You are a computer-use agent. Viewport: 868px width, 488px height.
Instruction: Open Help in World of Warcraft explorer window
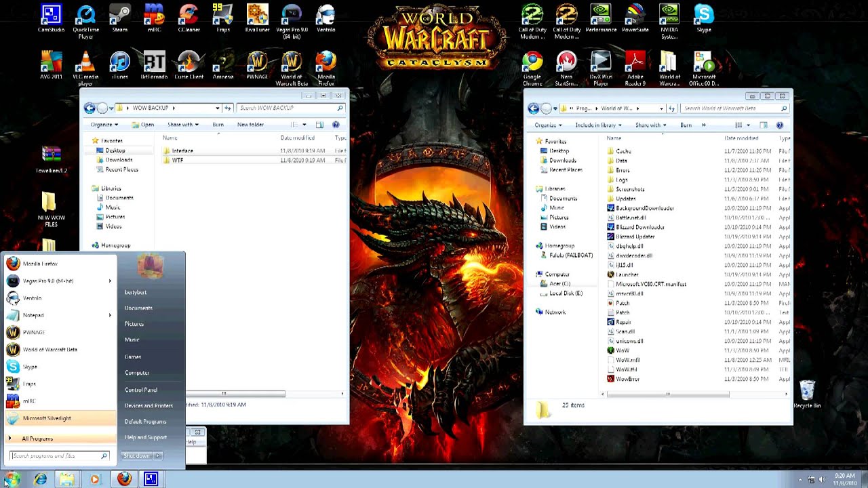point(779,125)
